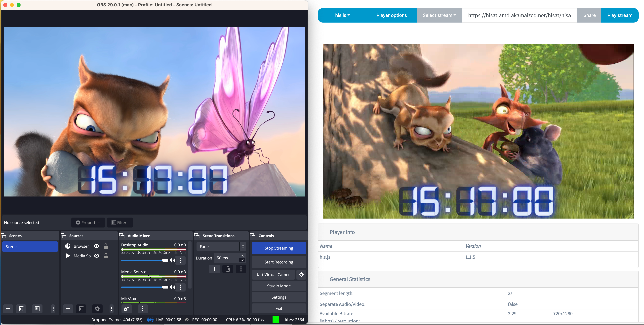Open scene filters icon in Scenes toolbar
644x325 pixels.
click(x=37, y=309)
